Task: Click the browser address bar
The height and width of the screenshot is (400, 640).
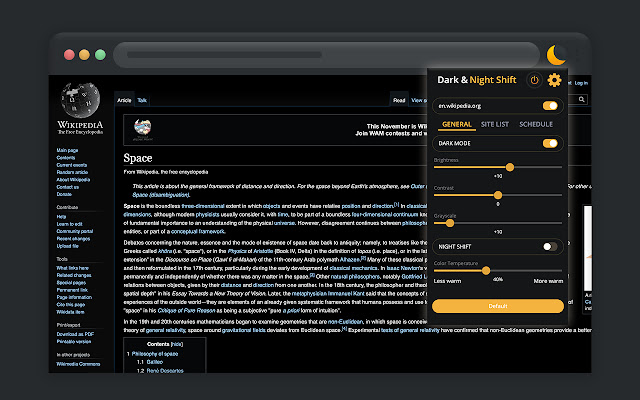Action: (x=327, y=55)
